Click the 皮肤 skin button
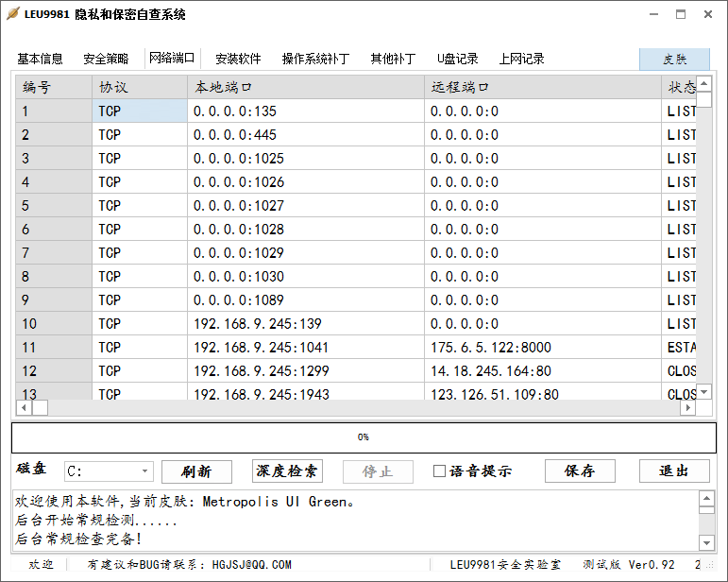This screenshot has width=728, height=582. [x=674, y=59]
